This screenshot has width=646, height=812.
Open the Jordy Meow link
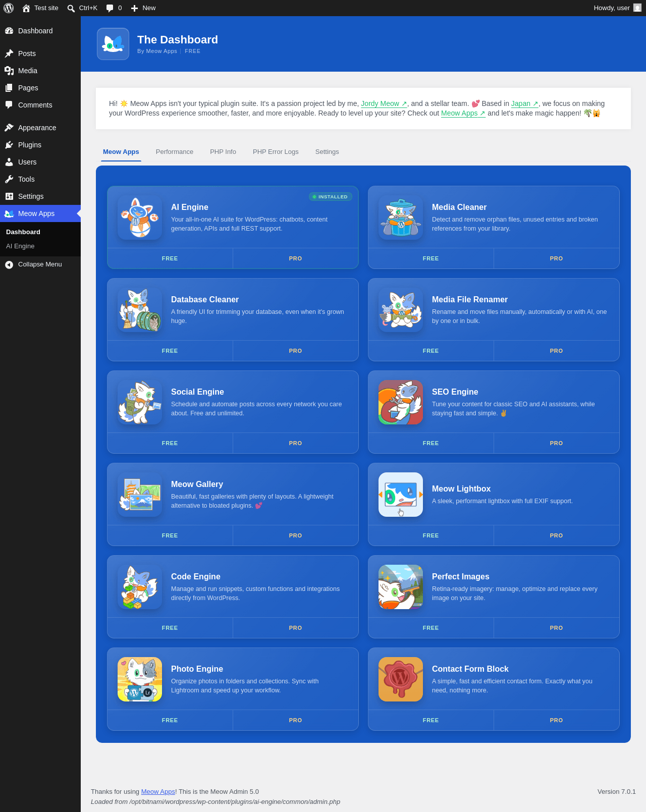(x=384, y=103)
